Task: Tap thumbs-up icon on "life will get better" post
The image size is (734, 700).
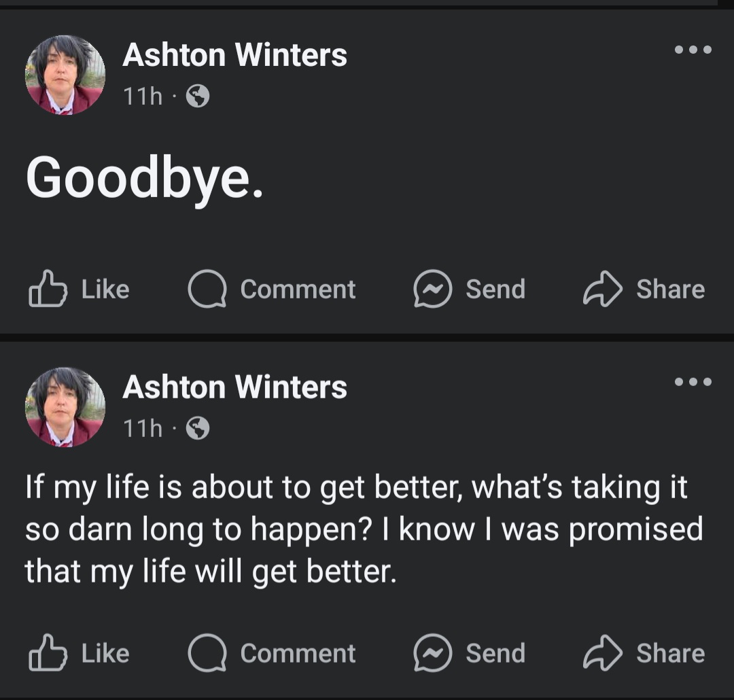Action: point(48,653)
